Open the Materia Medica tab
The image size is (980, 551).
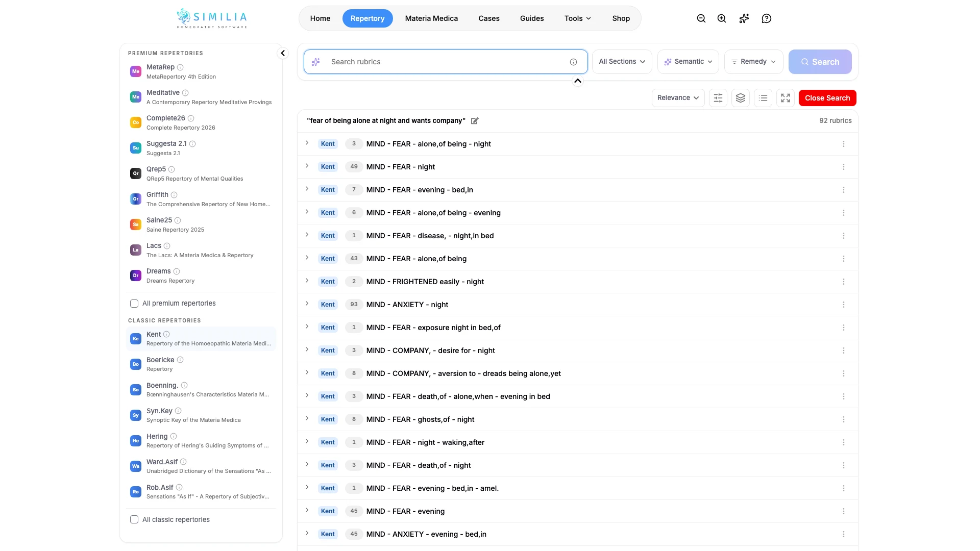click(431, 18)
